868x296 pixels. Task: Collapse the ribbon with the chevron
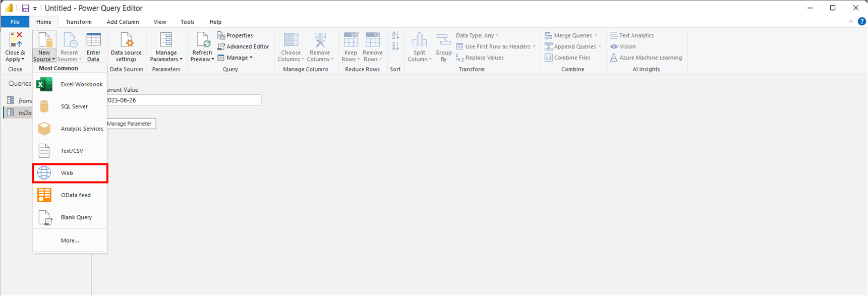(x=850, y=22)
